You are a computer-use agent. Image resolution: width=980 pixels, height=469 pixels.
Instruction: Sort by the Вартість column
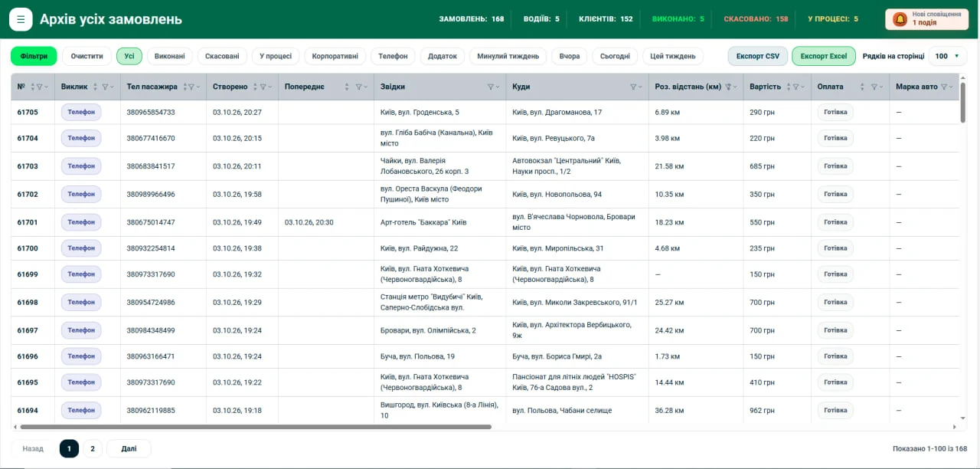(x=788, y=87)
